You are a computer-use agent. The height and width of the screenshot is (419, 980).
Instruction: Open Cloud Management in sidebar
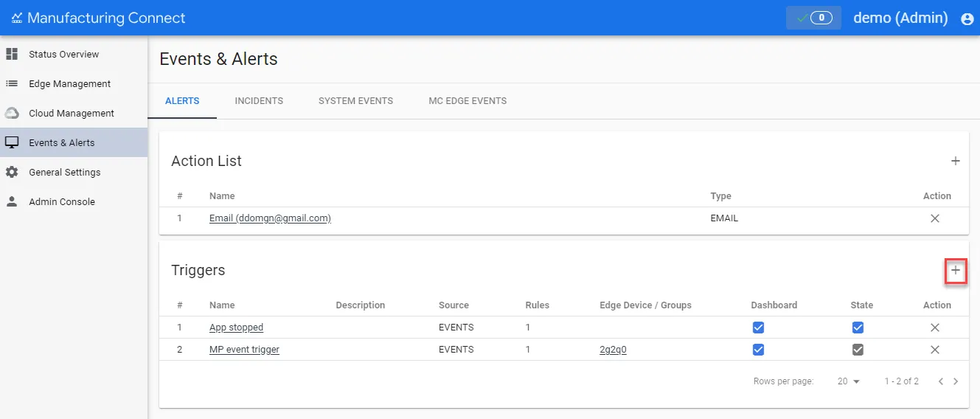74,113
